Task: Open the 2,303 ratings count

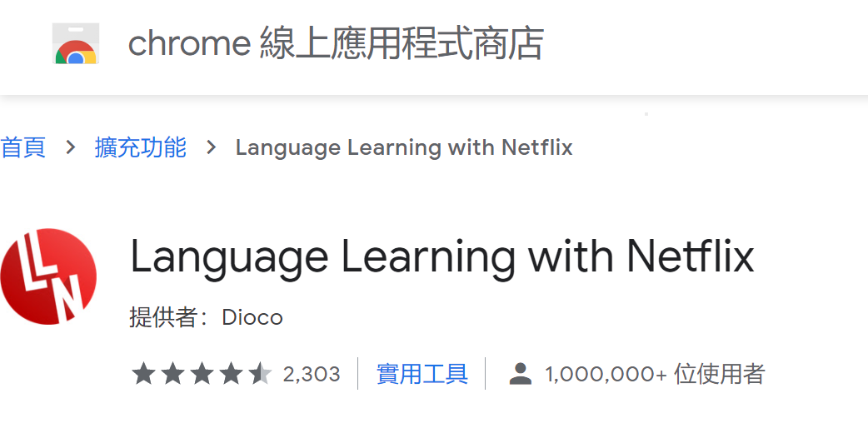Action: [312, 375]
